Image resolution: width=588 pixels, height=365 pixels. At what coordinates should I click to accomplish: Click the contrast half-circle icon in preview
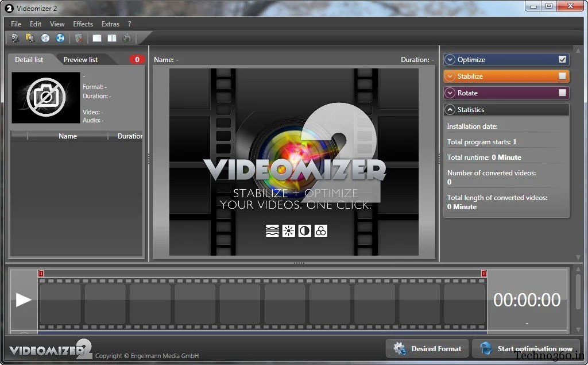(x=304, y=230)
